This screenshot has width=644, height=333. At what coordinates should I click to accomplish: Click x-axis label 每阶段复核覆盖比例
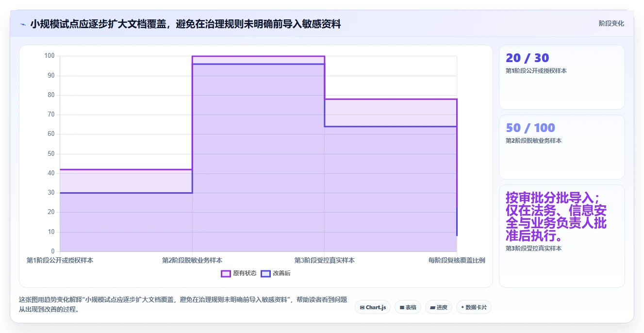457,260
